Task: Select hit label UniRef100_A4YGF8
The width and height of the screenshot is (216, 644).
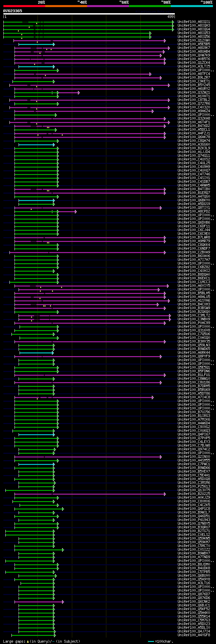Action: (x=194, y=635)
